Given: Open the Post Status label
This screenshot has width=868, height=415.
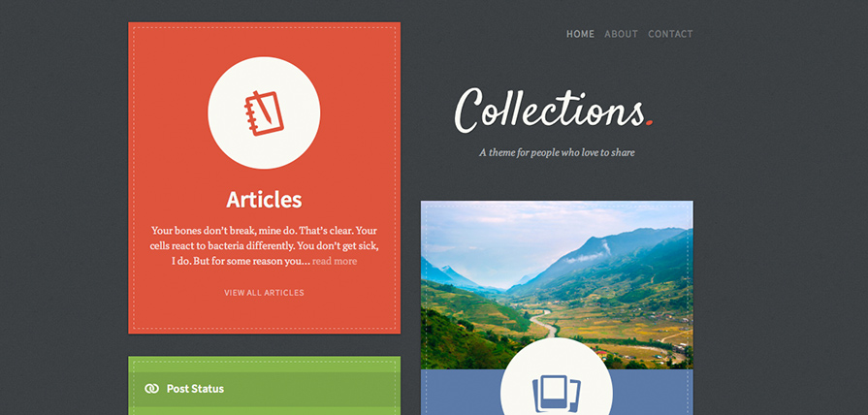Looking at the screenshot, I should tap(195, 389).
